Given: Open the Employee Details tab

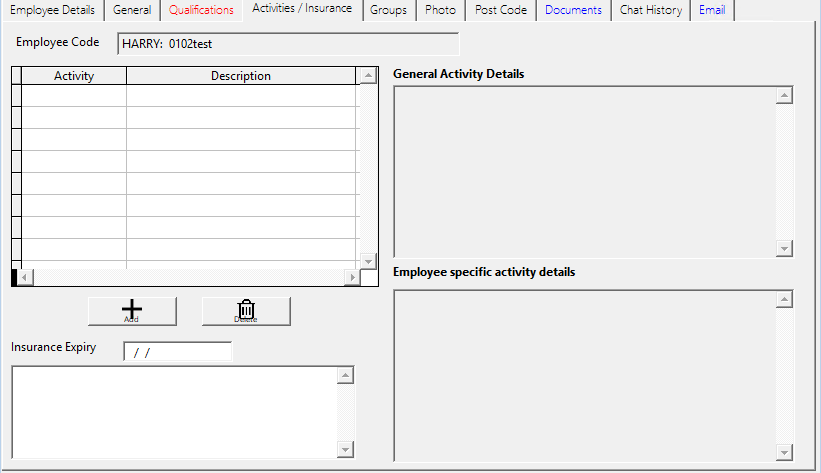Looking at the screenshot, I should point(52,10).
